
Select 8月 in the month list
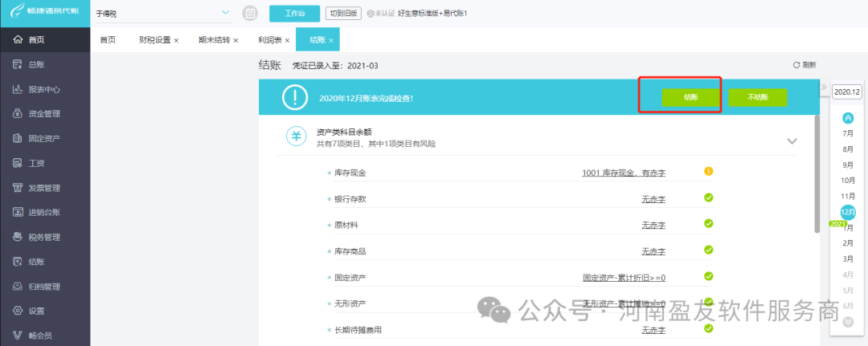[848, 149]
